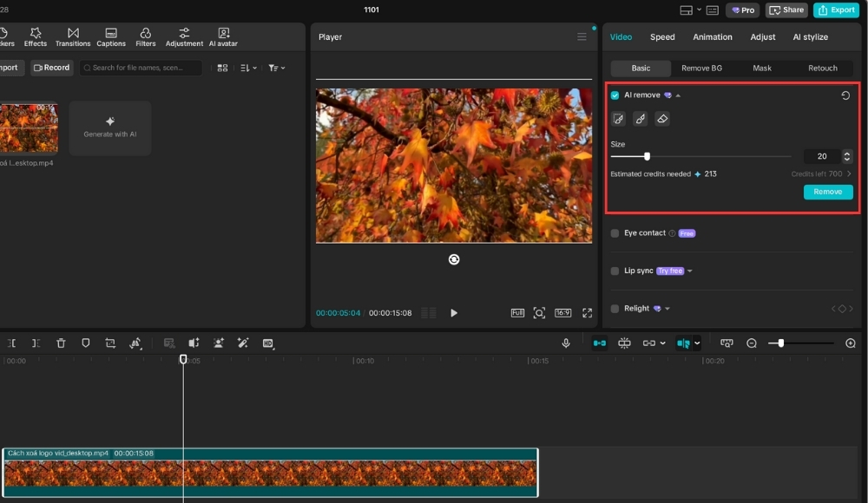This screenshot has height=503, width=868.
Task: Select the Eraser tool in AI remove panel
Action: point(662,119)
